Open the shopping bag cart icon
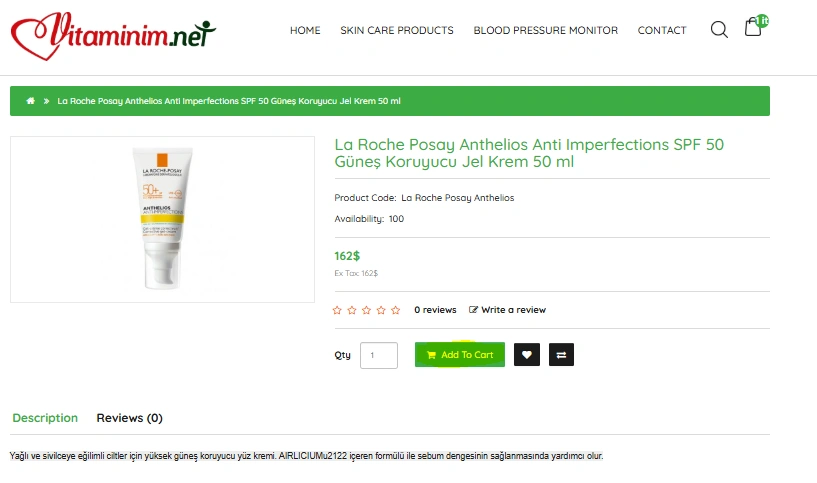 coord(753,27)
